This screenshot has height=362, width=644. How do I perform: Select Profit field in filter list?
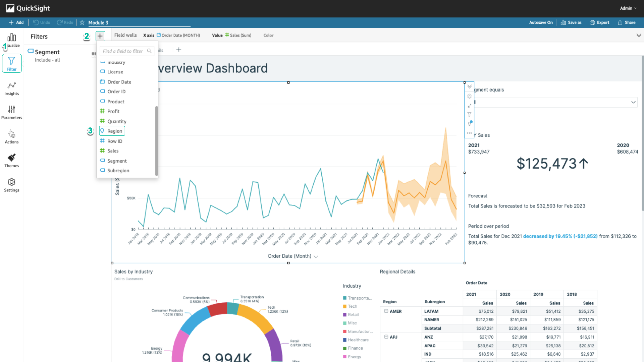point(113,111)
